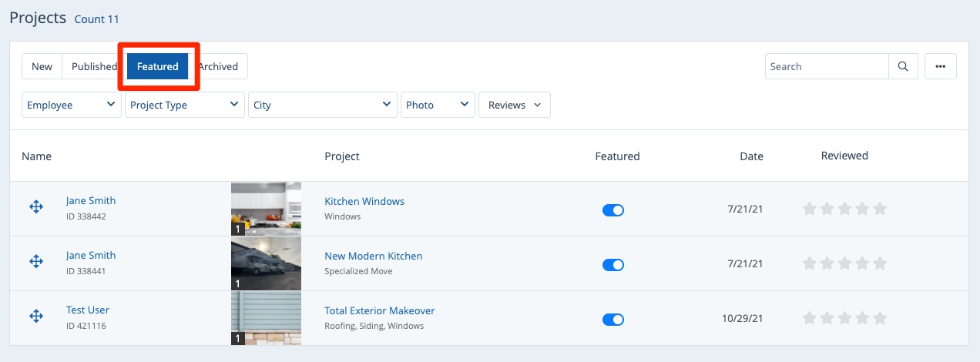Click the move handle for Kitchen Windows row
Image resolution: width=980 pixels, height=362 pixels.
tap(36, 206)
